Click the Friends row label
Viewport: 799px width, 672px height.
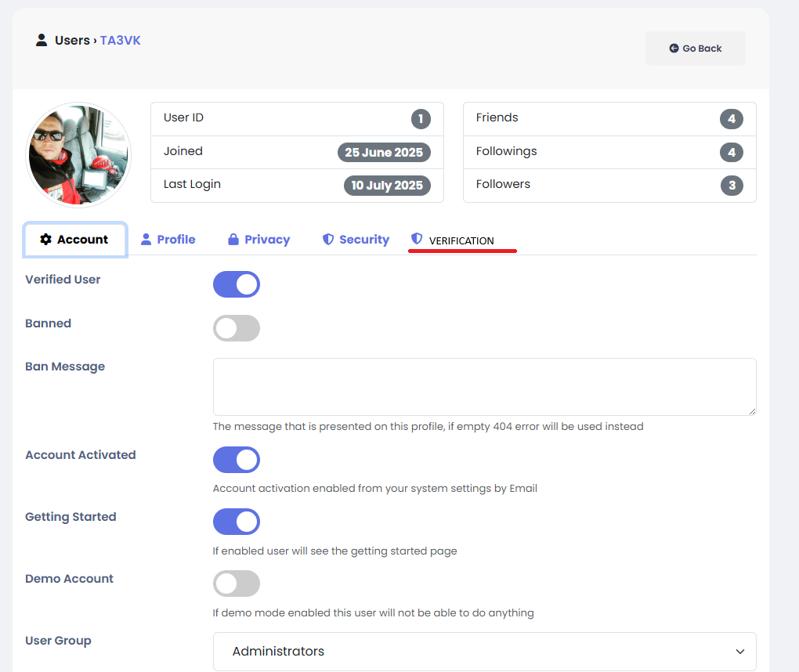497,117
